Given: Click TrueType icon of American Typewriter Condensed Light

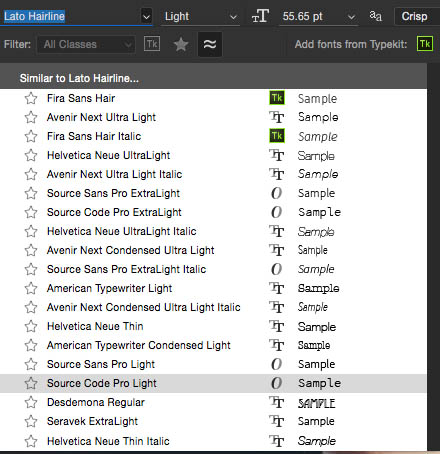Looking at the screenshot, I should (277, 345).
